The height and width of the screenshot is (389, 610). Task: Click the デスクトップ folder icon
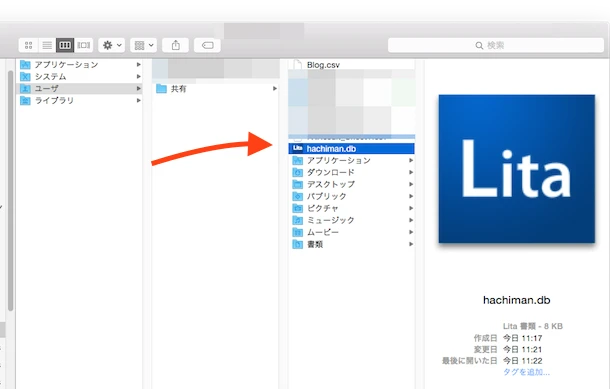298,184
